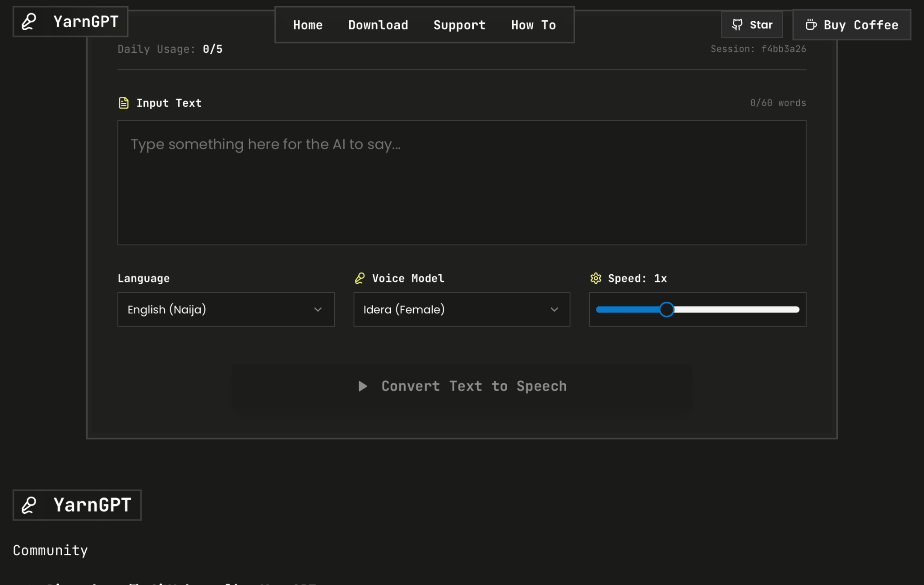The height and width of the screenshot is (585, 924).
Task: Click the speed slider handle
Action: pyautogui.click(x=666, y=309)
